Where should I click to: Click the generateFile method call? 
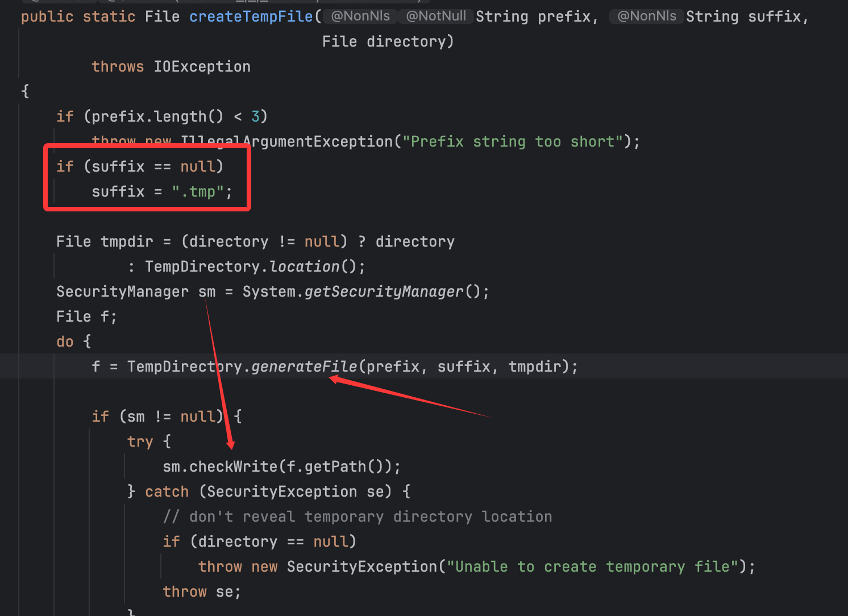pyautogui.click(x=304, y=367)
